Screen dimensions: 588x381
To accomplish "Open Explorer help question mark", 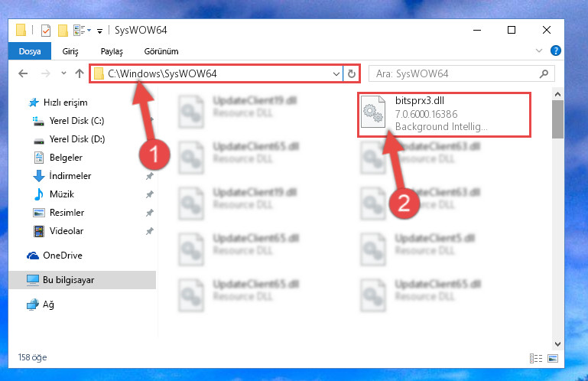I will (x=555, y=50).
